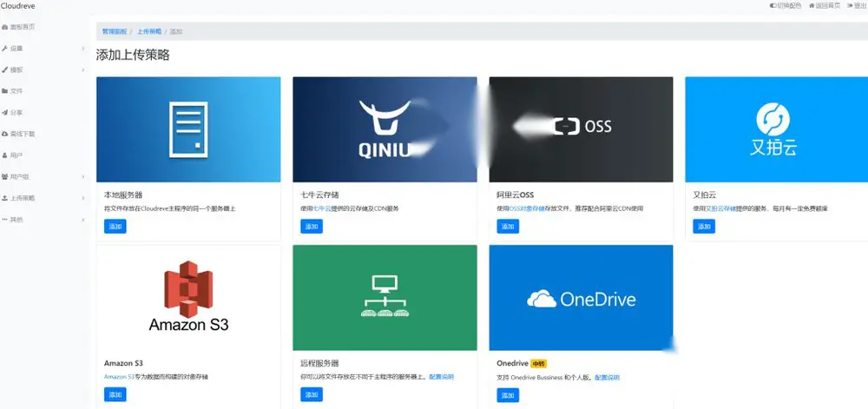Click the remote server network diagram image
Image resolution: width=868 pixels, height=409 pixels.
coord(385,297)
